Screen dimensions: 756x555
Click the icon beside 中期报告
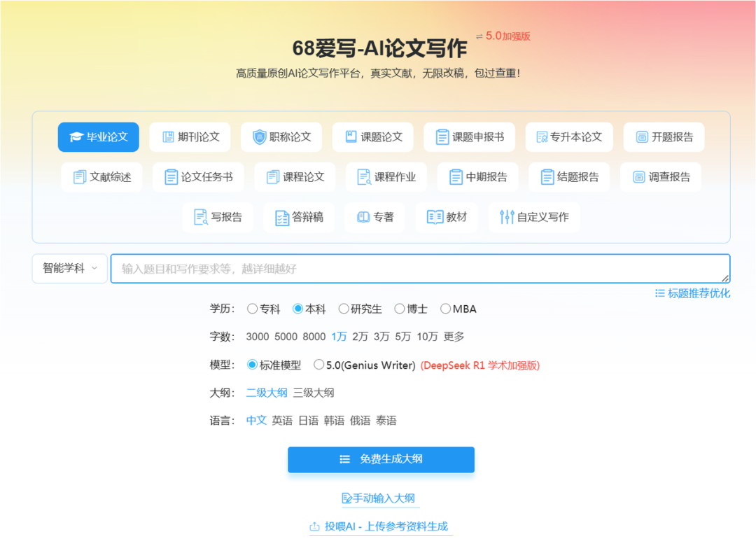[x=456, y=177]
